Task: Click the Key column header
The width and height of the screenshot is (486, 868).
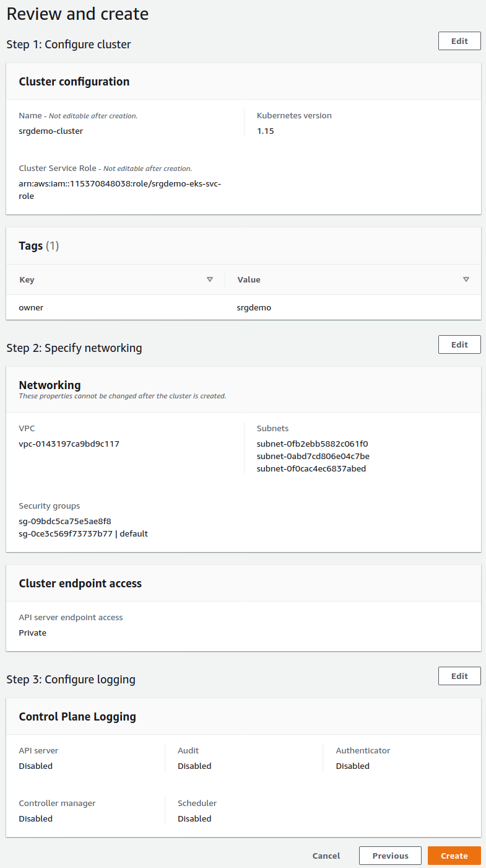Action: [x=27, y=279]
